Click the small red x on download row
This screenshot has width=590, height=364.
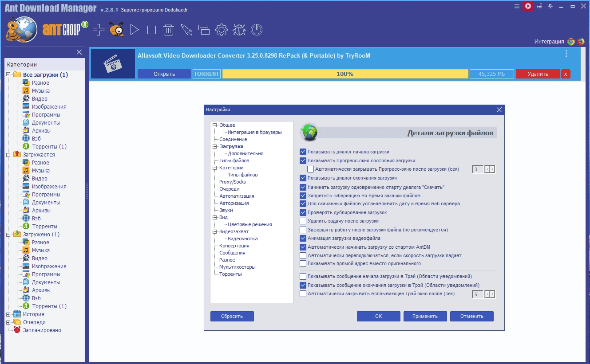(566, 74)
